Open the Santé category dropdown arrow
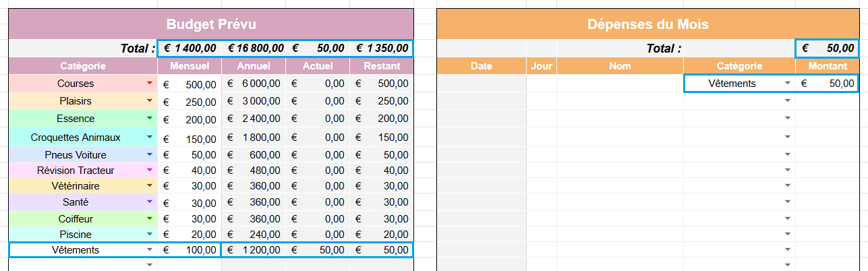868x271 pixels. 150,202
